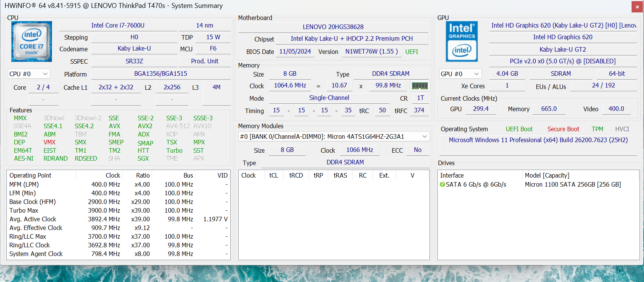
Task: Click the Kaby Lake-U codename field
Action: (134, 49)
